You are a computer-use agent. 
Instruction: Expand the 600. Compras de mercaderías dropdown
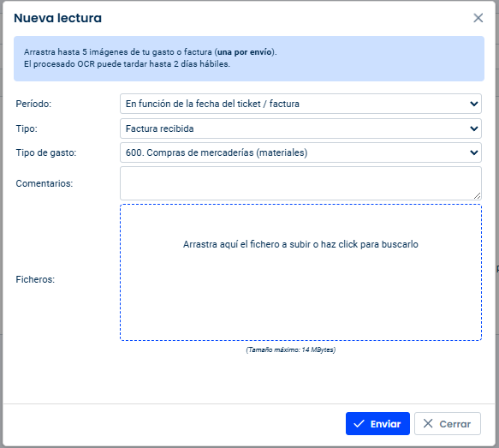pos(300,152)
